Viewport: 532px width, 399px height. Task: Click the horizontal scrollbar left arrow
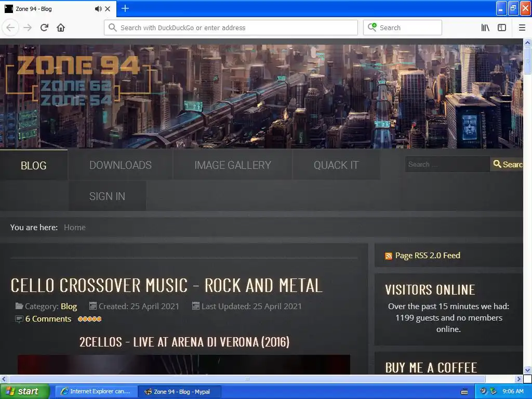click(x=4, y=379)
